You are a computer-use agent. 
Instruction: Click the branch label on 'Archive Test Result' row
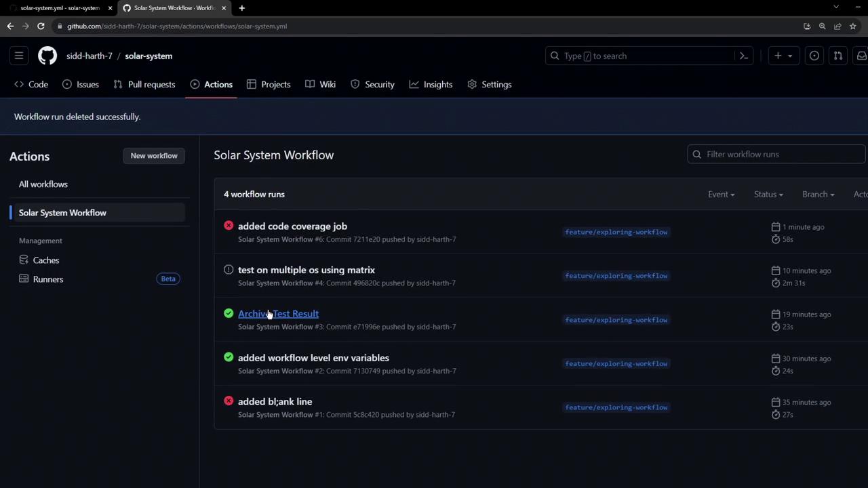[x=616, y=320]
